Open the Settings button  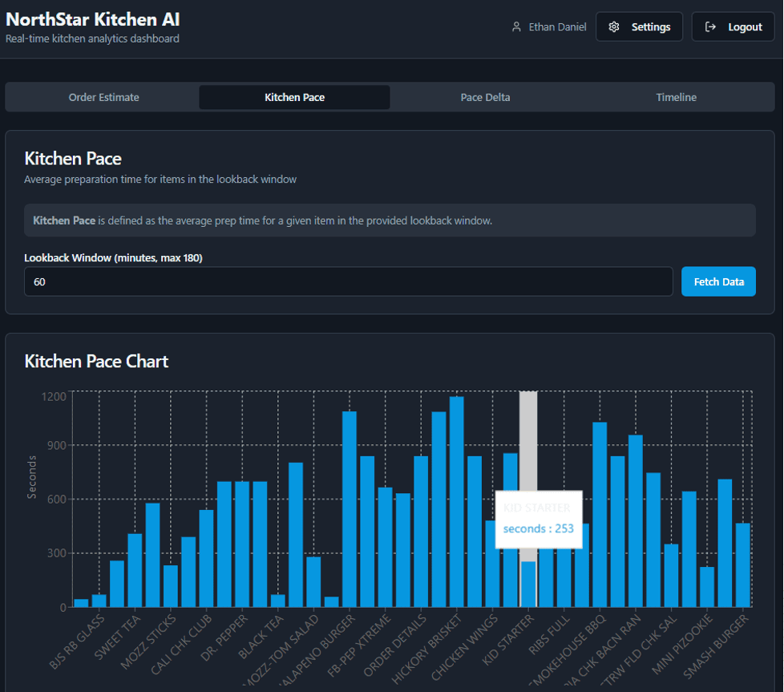639,27
